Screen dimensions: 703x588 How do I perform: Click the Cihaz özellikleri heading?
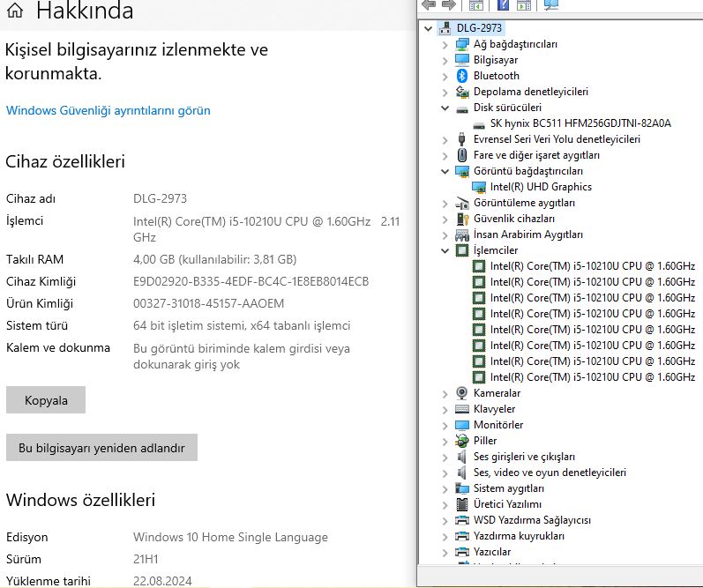coord(65,161)
